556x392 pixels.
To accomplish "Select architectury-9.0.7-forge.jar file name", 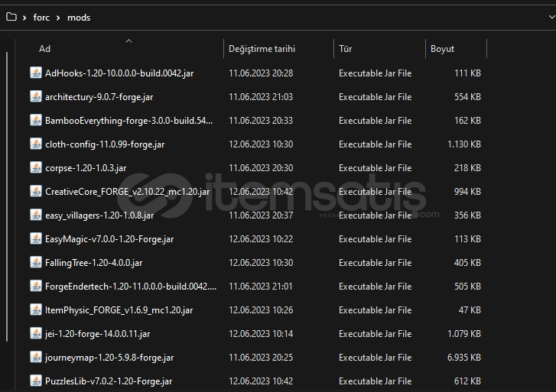I will [99, 97].
